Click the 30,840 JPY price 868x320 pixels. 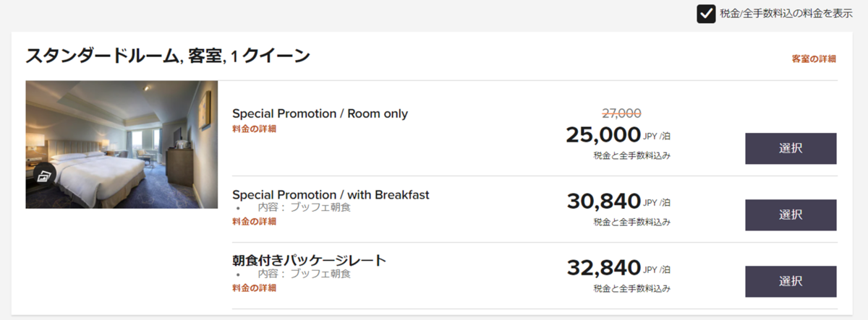click(x=603, y=201)
